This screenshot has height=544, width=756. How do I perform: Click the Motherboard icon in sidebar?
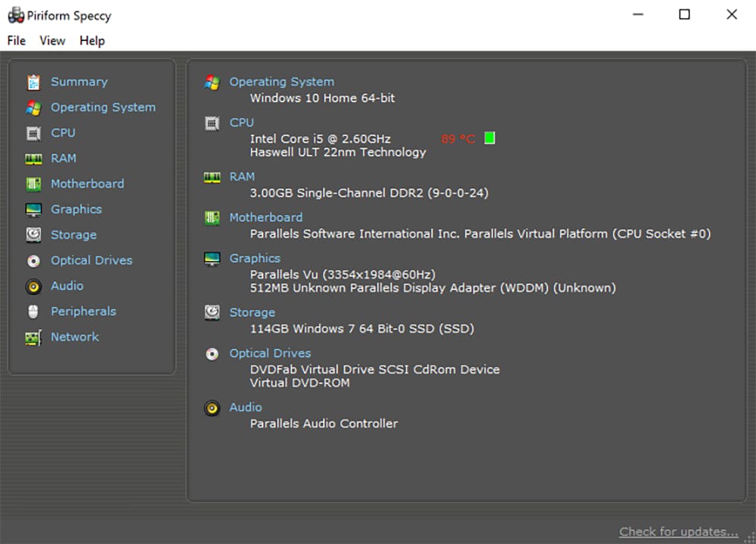pyautogui.click(x=33, y=184)
